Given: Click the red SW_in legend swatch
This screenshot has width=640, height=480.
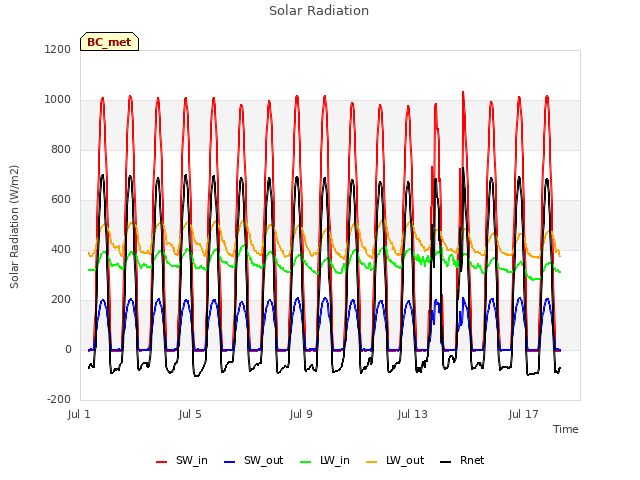Looking at the screenshot, I should click(162, 462).
